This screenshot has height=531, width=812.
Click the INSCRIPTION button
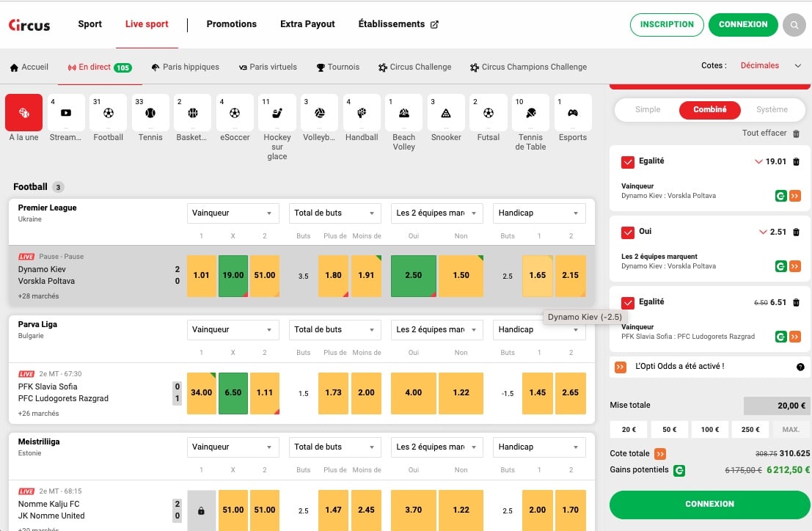coord(667,24)
